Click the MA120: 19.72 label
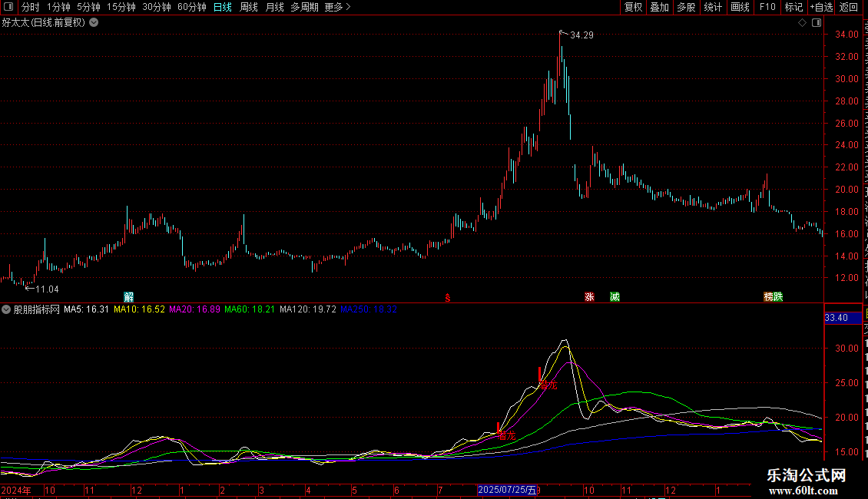The image size is (868, 499). [308, 309]
